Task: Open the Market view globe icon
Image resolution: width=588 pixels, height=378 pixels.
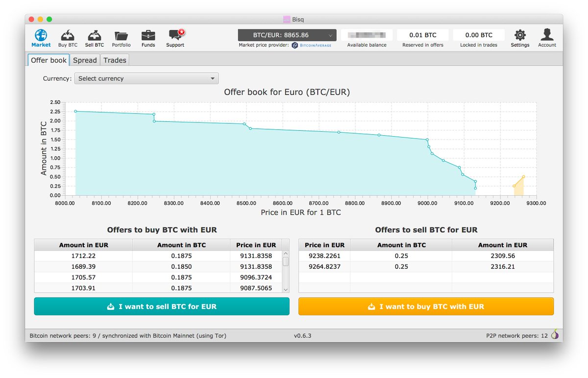Action: [x=41, y=36]
